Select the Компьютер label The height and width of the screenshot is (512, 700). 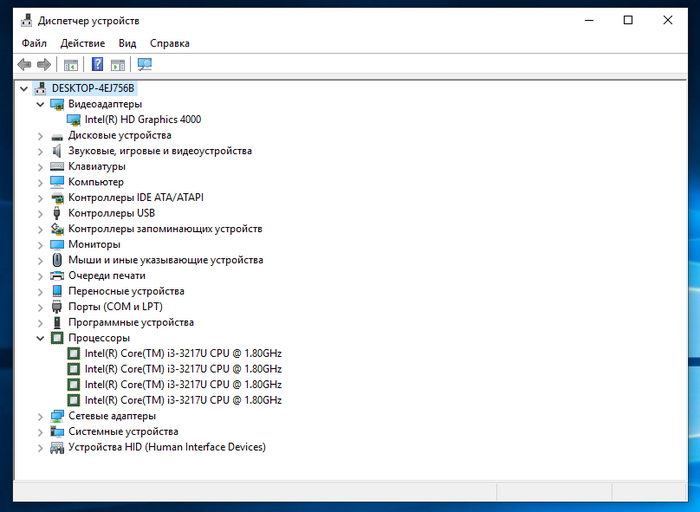click(96, 182)
